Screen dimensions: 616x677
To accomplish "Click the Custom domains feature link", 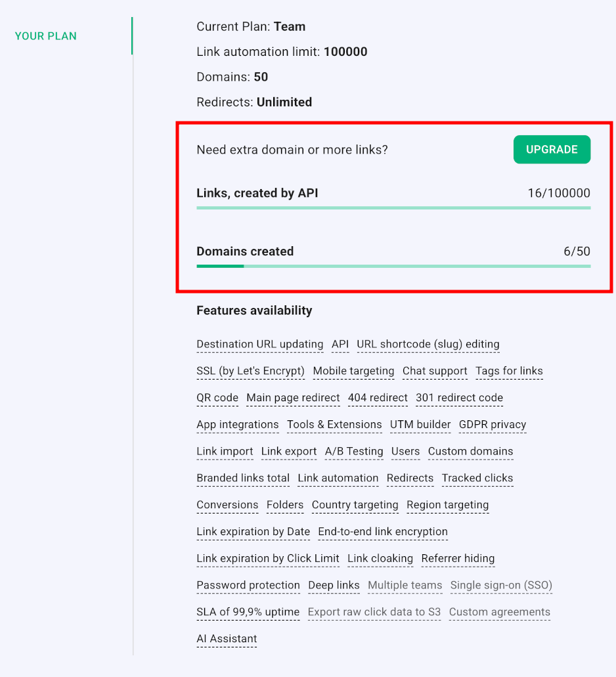I will coord(470,452).
